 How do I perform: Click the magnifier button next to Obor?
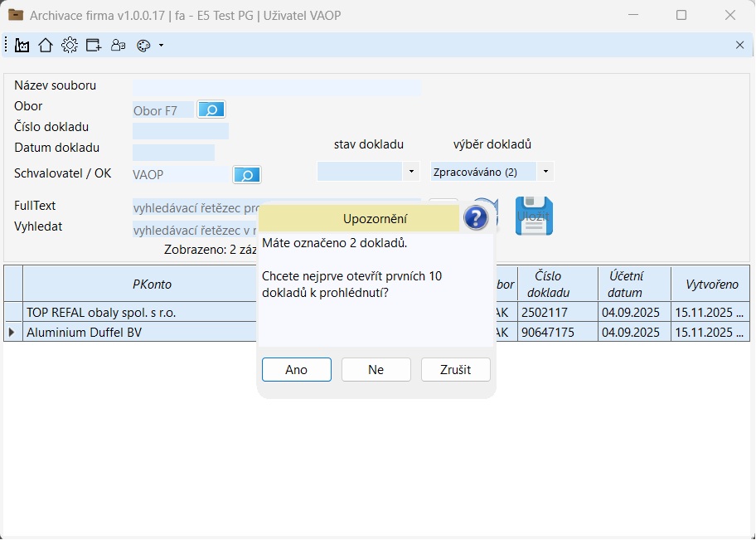pyautogui.click(x=211, y=109)
